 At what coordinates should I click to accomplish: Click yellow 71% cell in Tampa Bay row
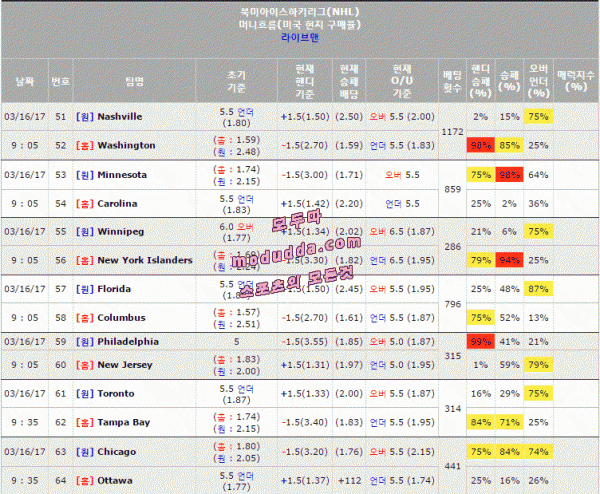[x=509, y=422]
